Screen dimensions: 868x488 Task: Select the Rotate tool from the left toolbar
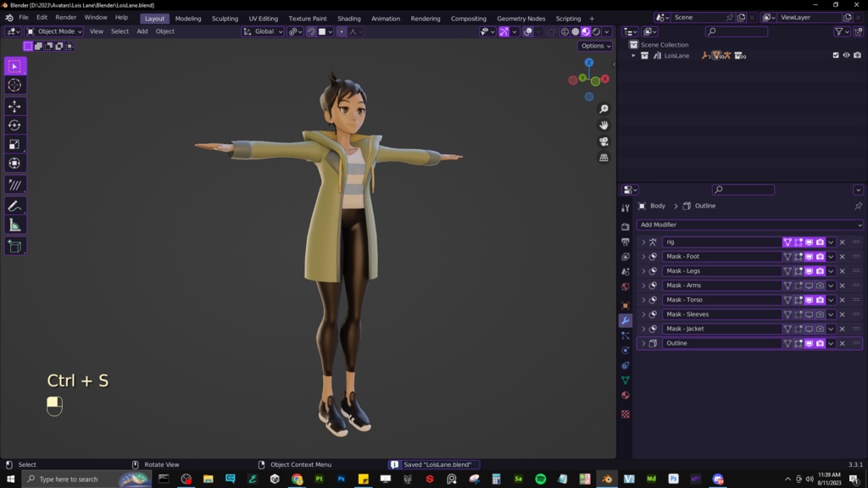coord(14,125)
